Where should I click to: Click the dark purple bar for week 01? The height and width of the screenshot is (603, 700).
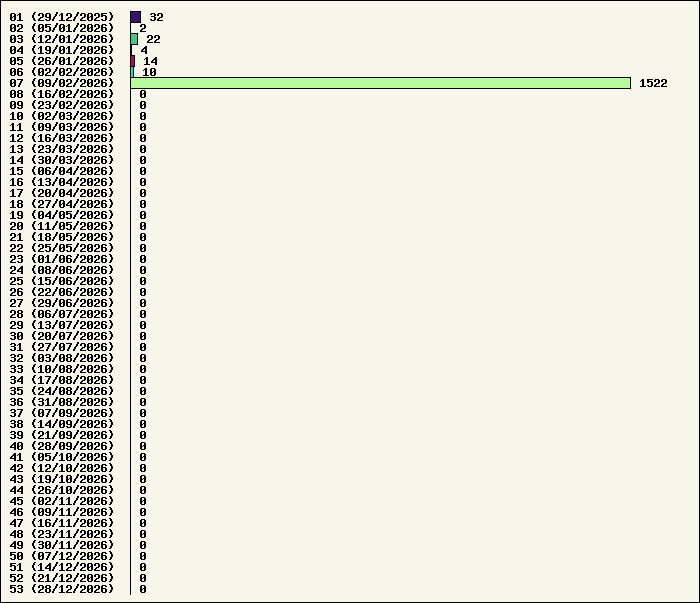pos(135,17)
